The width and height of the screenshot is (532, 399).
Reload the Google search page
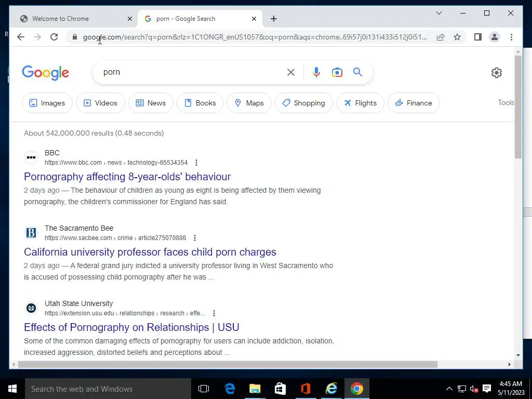(x=54, y=37)
